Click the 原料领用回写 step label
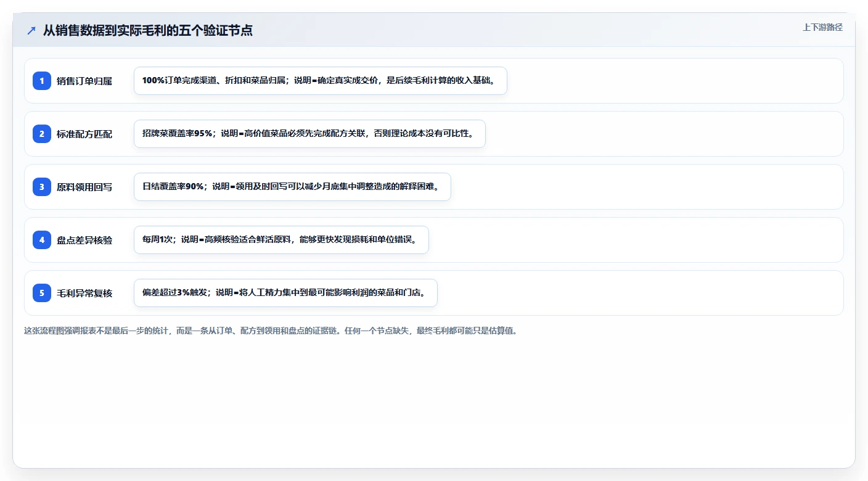 coord(84,187)
